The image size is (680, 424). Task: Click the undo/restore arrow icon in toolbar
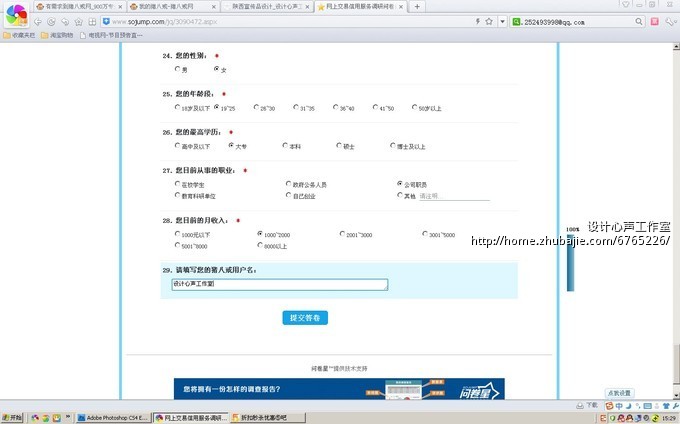click(65, 22)
